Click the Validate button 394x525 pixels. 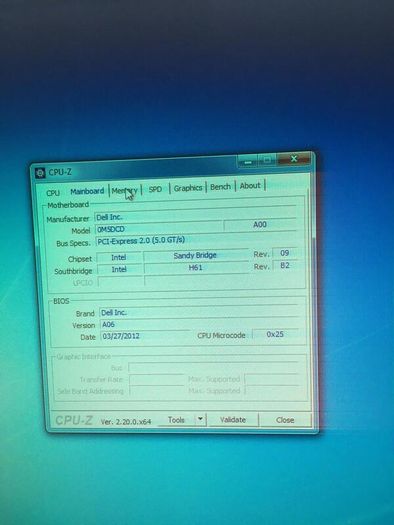pyautogui.click(x=233, y=420)
